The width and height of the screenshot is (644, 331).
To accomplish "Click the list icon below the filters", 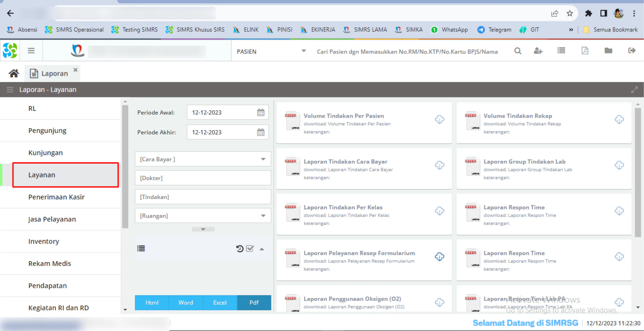I will pyautogui.click(x=141, y=248).
